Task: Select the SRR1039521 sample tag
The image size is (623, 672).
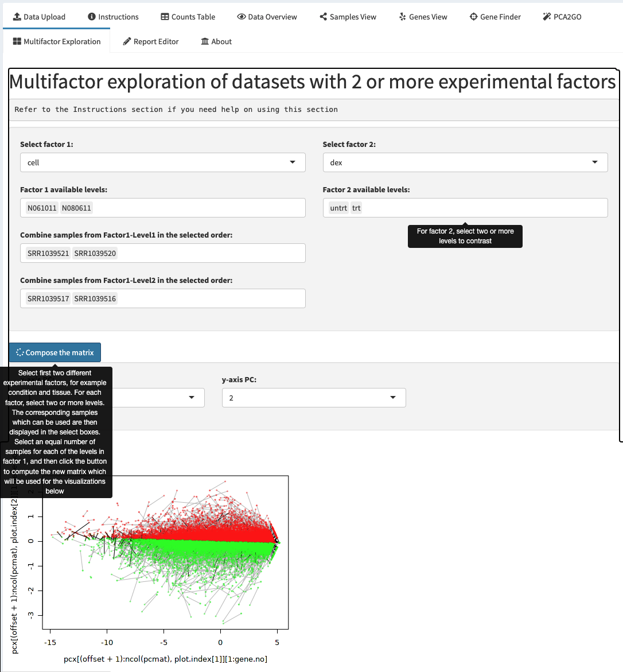Action: pyautogui.click(x=48, y=253)
